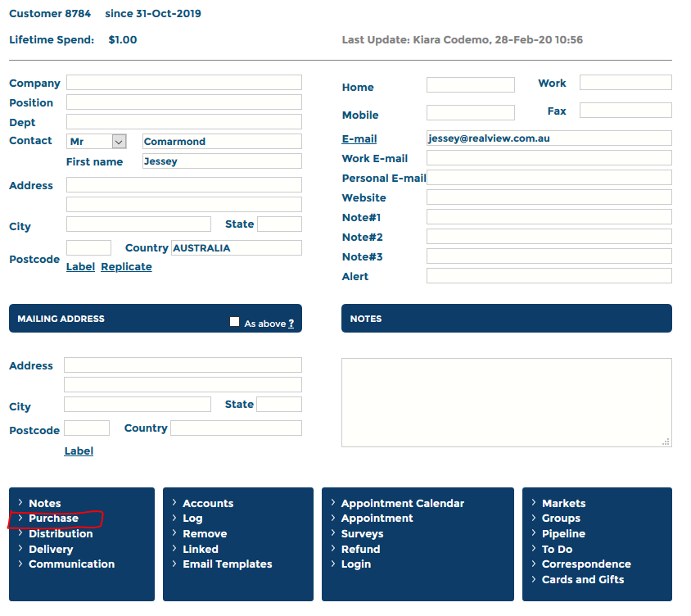Open the Groups link

coord(561,519)
